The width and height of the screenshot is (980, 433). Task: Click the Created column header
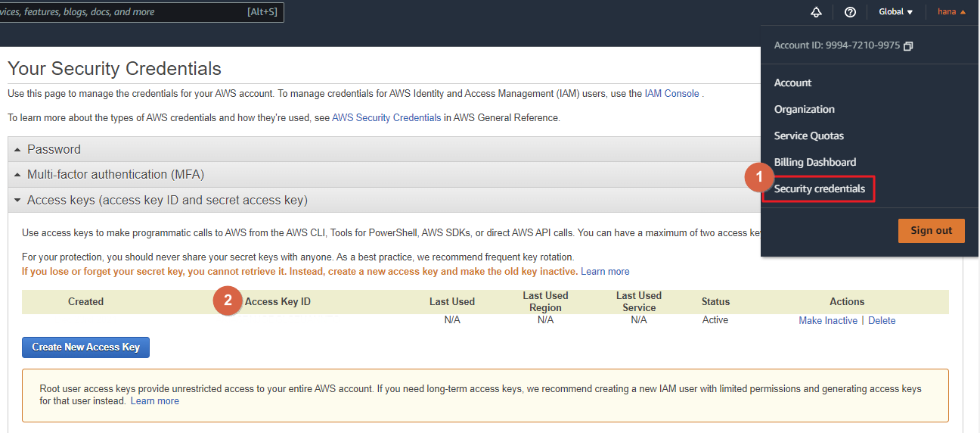click(x=85, y=301)
